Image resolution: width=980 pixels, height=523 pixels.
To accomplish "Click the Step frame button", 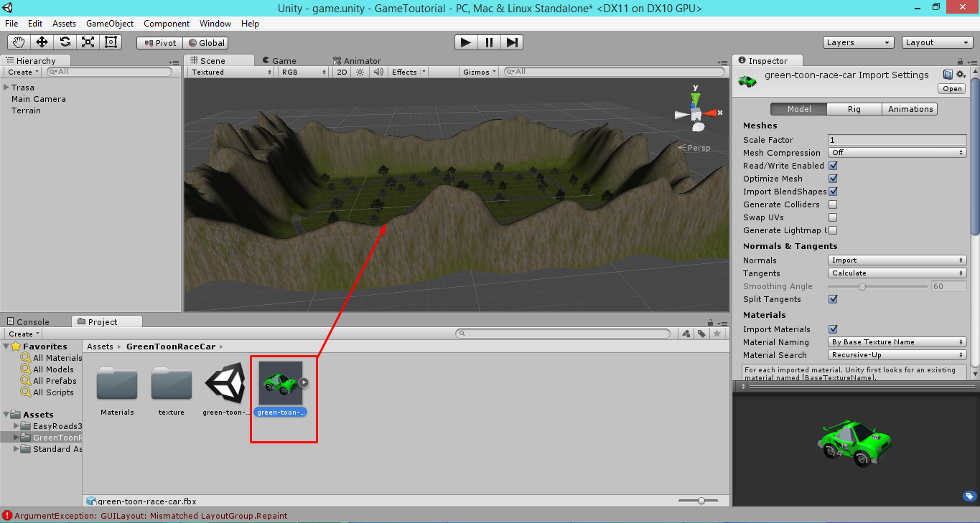I will pos(511,42).
